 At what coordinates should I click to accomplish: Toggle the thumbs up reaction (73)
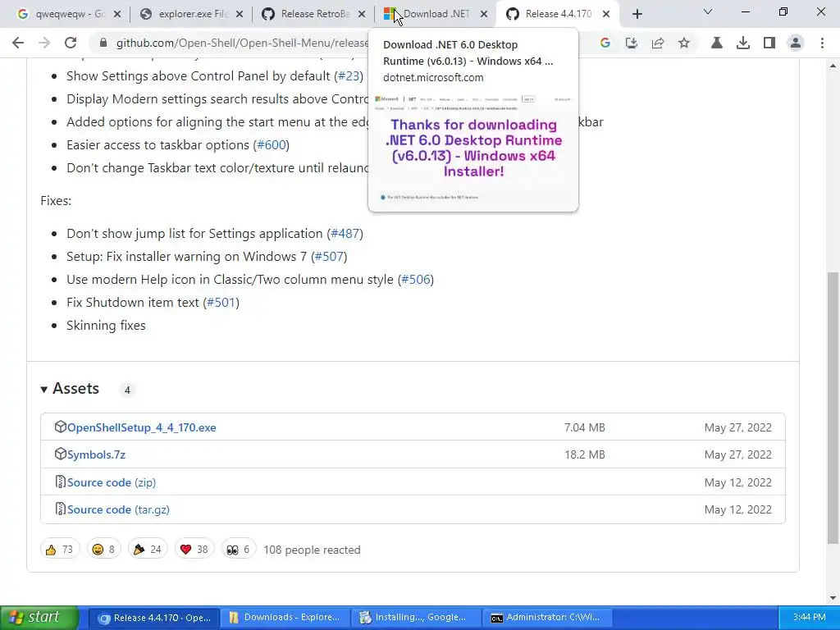[59, 549]
